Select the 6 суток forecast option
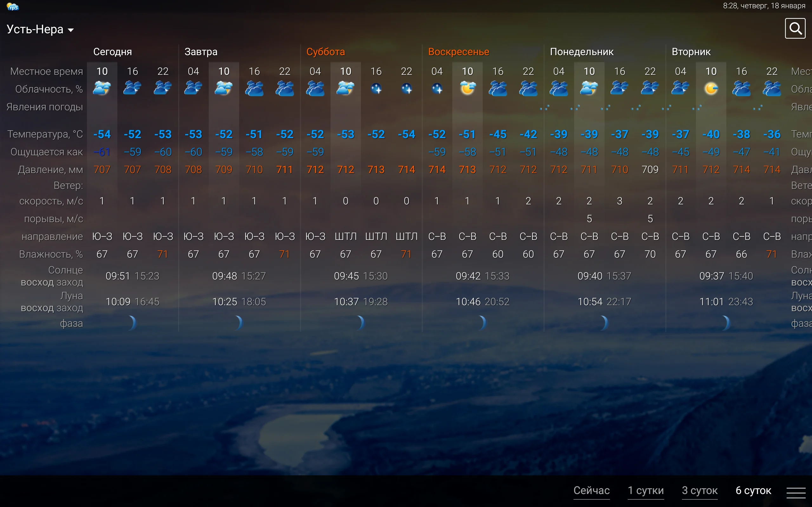This screenshot has height=507, width=812. pos(753,490)
